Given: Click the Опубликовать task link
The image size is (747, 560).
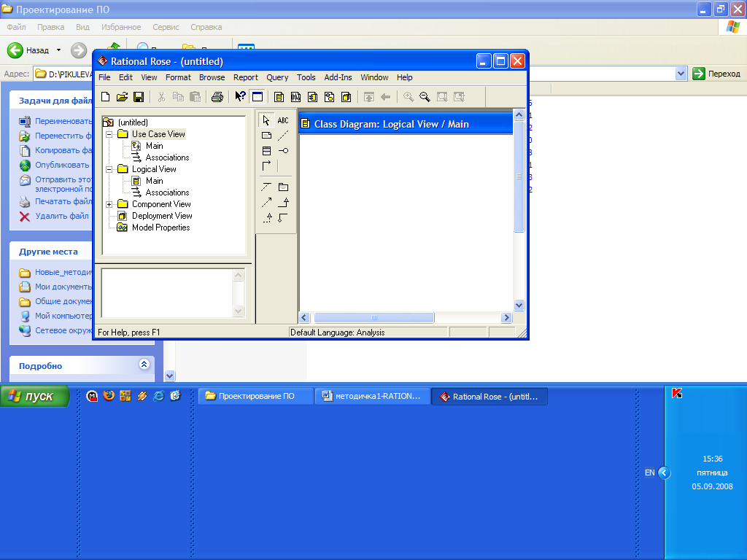Looking at the screenshot, I should tap(62, 165).
